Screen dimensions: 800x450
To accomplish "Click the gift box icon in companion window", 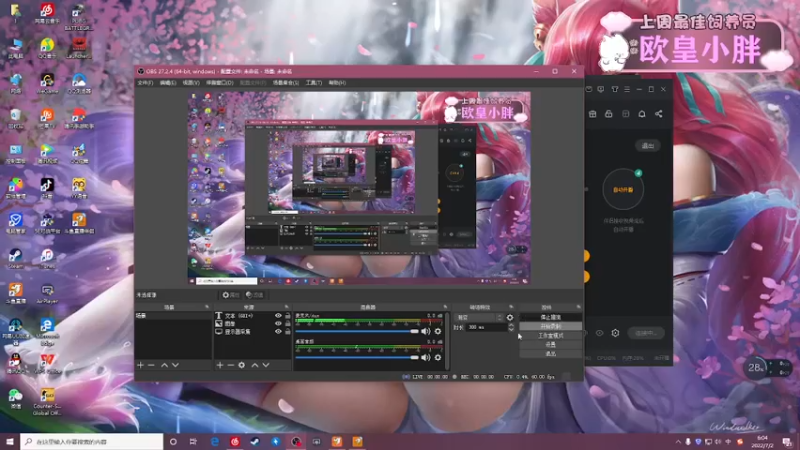I will point(592,114).
